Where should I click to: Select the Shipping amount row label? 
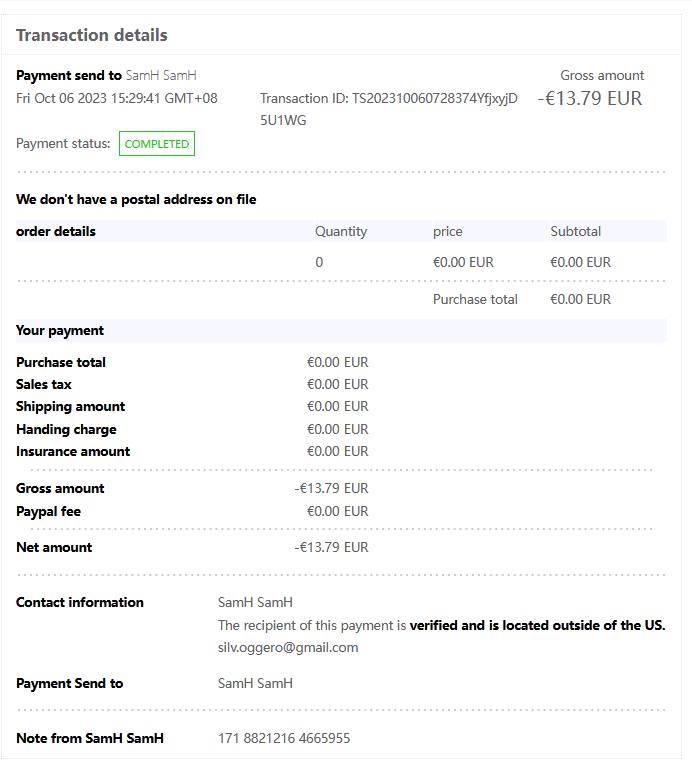(71, 406)
